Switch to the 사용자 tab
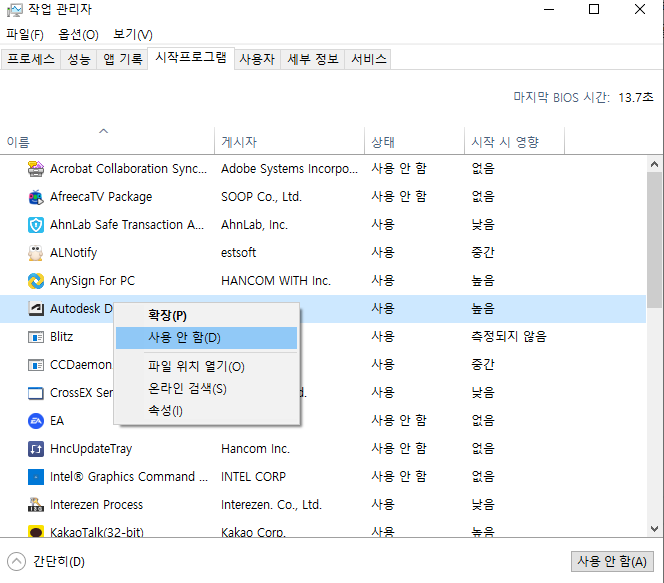This screenshot has width=664, height=583. (x=257, y=59)
